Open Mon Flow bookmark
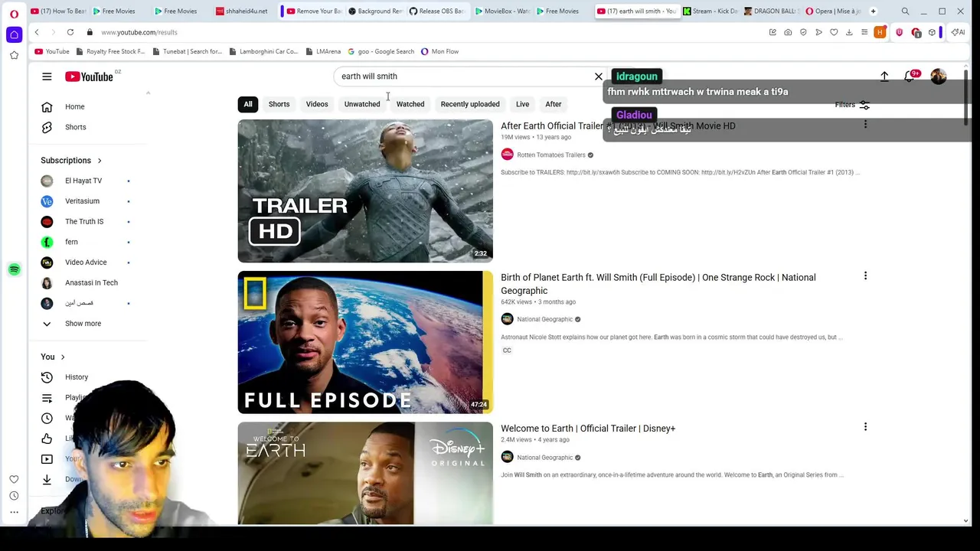Image resolution: width=980 pixels, height=551 pixels. tap(439, 51)
